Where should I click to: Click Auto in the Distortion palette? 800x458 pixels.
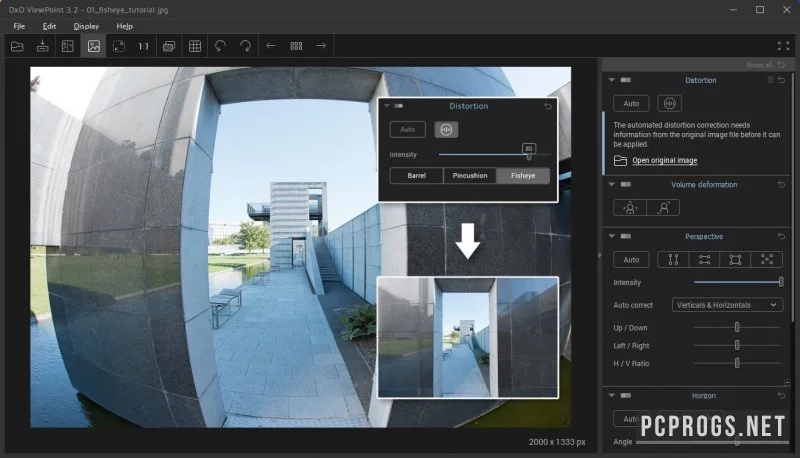click(x=631, y=104)
